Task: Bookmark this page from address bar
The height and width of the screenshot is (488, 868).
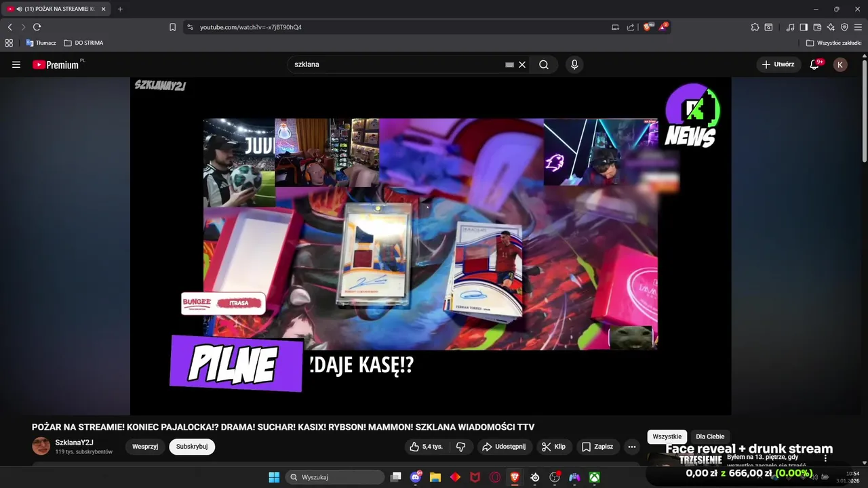Action: (172, 27)
